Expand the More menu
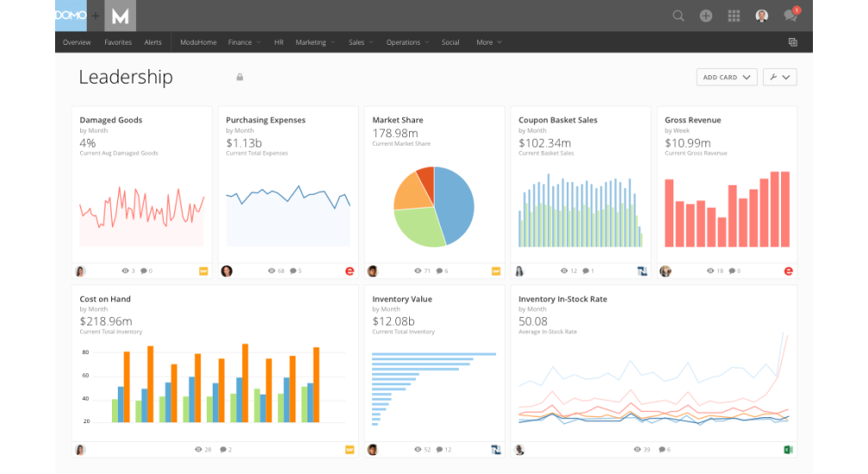The height and width of the screenshot is (474, 868). (489, 42)
